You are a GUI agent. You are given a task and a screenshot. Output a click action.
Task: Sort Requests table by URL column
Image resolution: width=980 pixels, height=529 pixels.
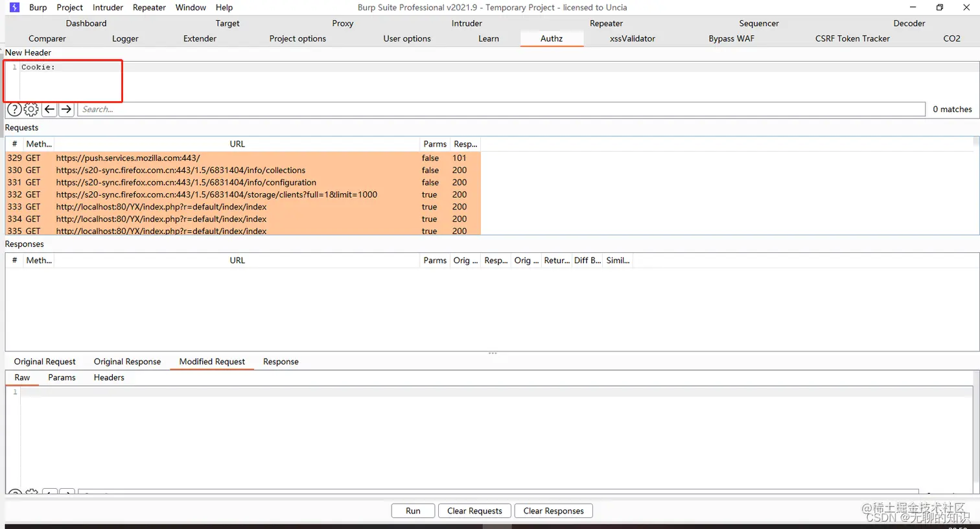pos(237,144)
